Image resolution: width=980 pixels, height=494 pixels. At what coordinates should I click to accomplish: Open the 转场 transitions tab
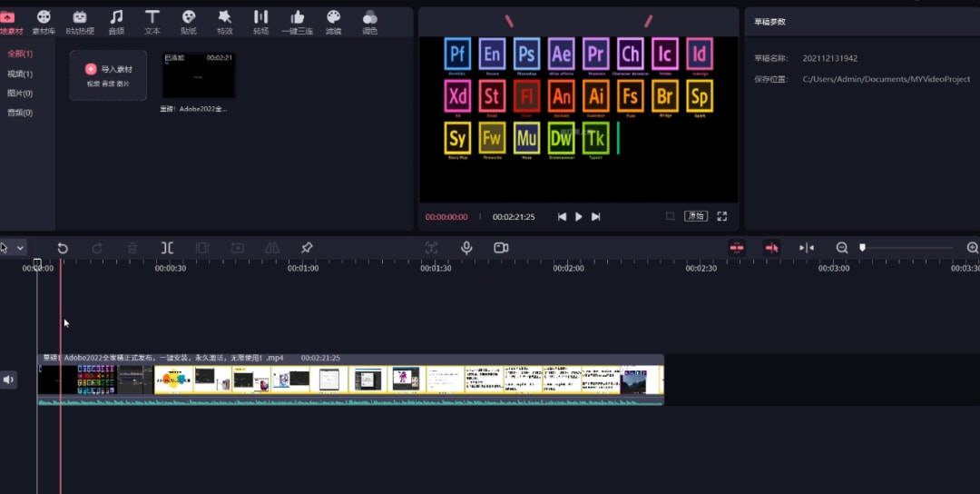(260, 23)
